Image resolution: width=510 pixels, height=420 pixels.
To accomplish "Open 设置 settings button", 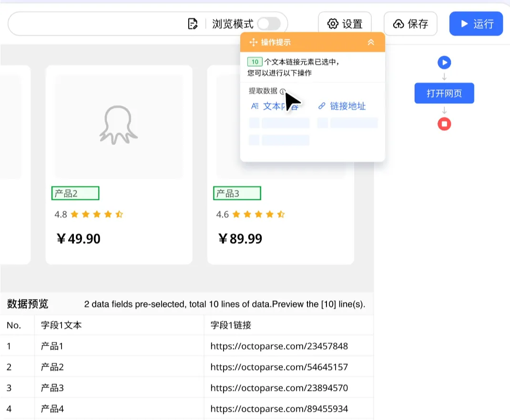I will 345,24.
